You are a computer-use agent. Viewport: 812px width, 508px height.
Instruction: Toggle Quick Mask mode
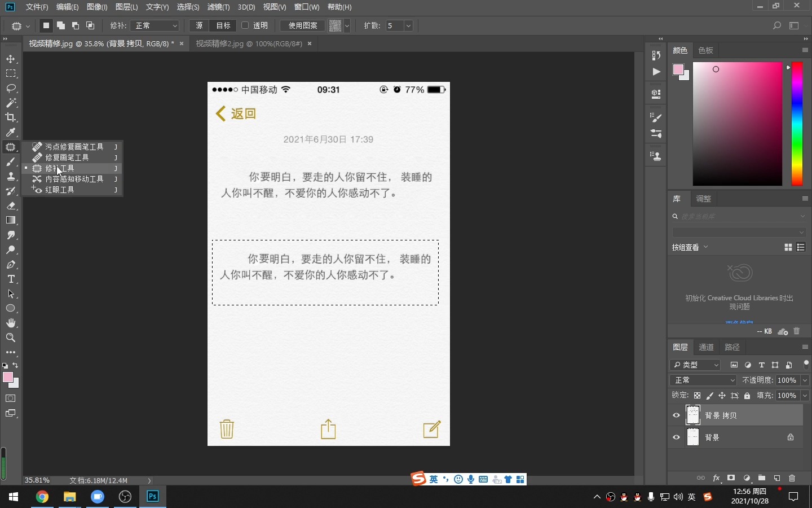11,398
